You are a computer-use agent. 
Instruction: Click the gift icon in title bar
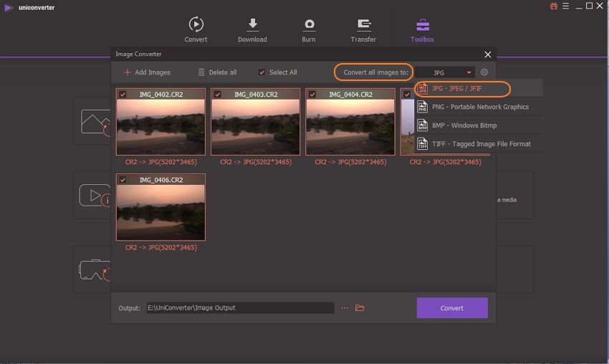(554, 6)
